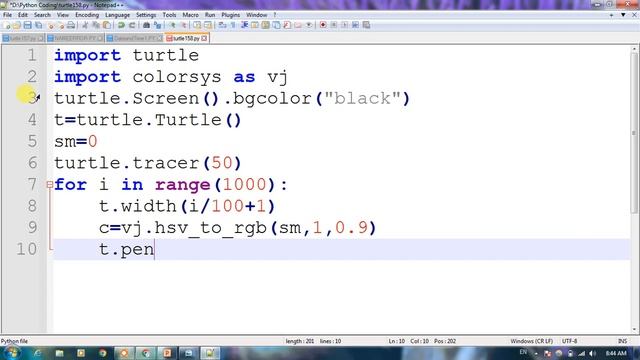The image size is (640, 360).
Task: Open the Run menu
Action: (x=210, y=15)
